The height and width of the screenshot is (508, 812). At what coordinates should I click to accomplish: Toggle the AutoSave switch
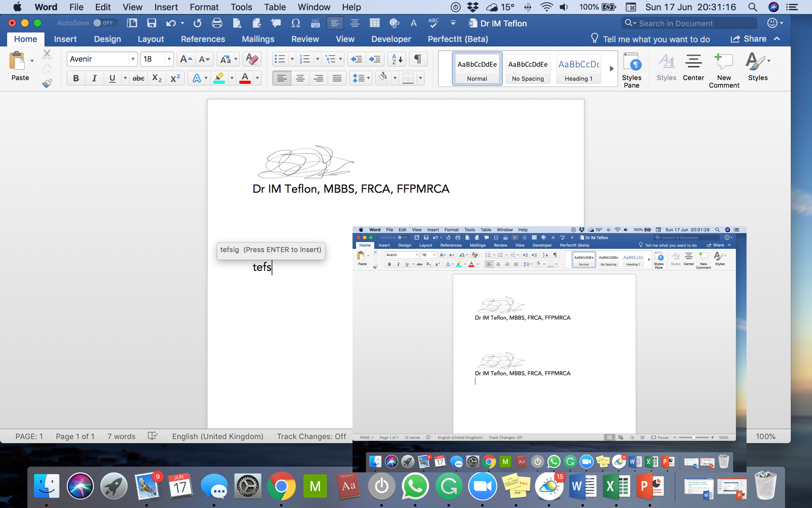tap(103, 23)
